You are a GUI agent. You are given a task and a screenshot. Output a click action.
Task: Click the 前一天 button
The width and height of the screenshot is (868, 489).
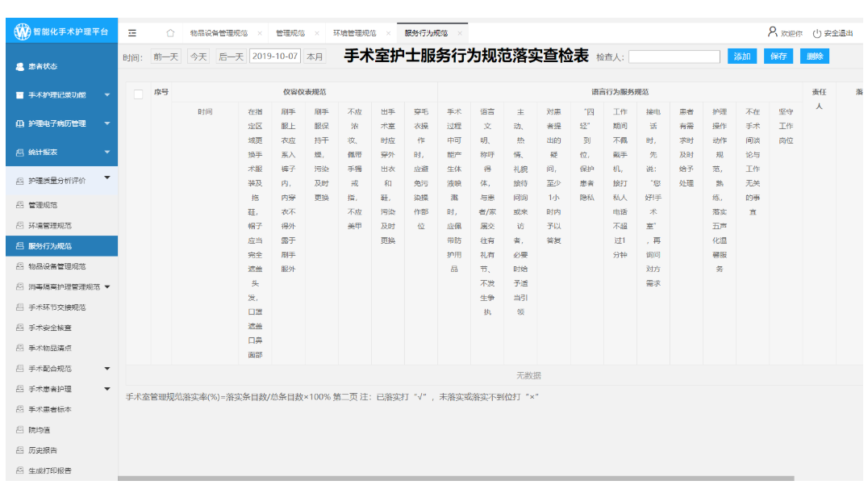point(166,56)
